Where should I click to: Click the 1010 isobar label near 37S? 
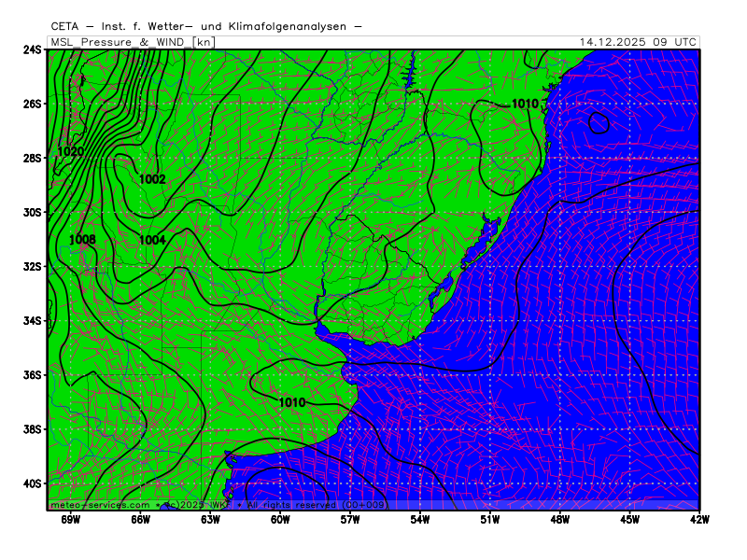click(x=292, y=402)
